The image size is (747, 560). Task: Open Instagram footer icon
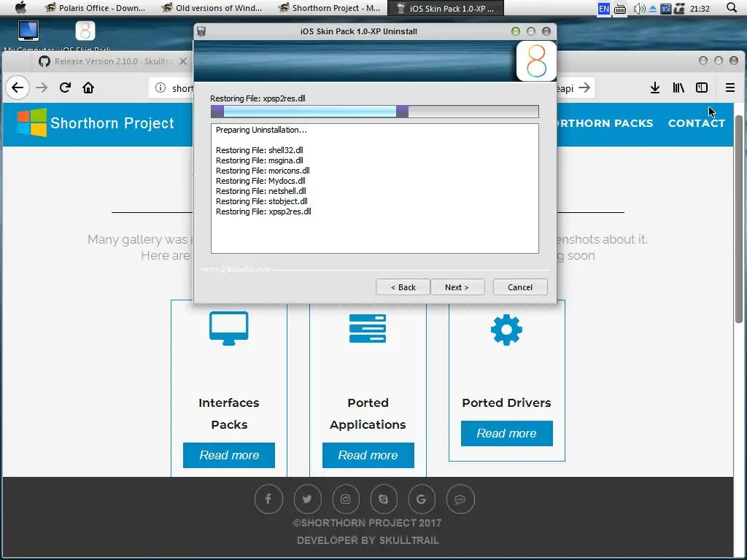(x=345, y=499)
